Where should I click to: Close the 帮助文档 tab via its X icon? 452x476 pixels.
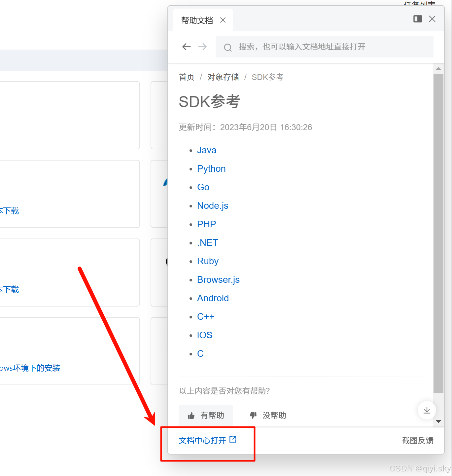[x=223, y=20]
